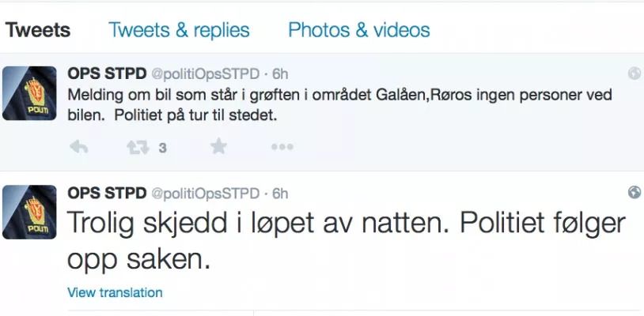Favorite the first tweet with the star
644x316 pixels.
(218, 147)
